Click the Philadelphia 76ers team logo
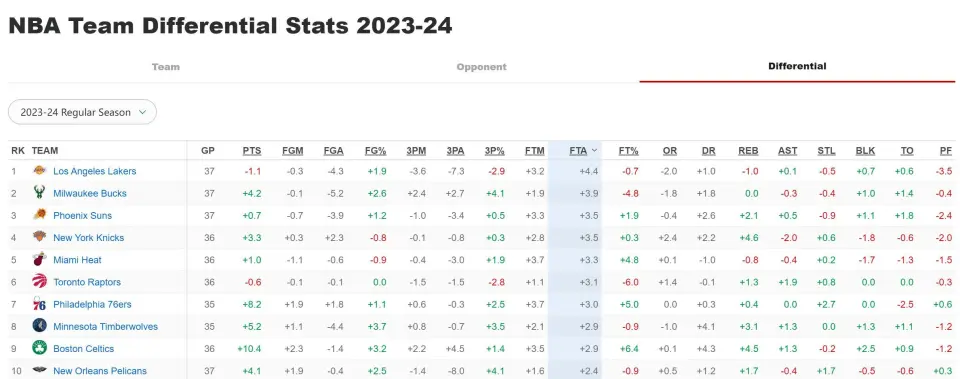Image resolution: width=960 pixels, height=379 pixels. 39,304
